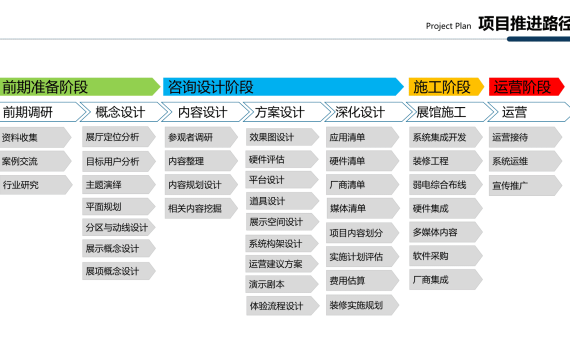
Task: Select the 参观者调研 item
Action: pos(201,137)
